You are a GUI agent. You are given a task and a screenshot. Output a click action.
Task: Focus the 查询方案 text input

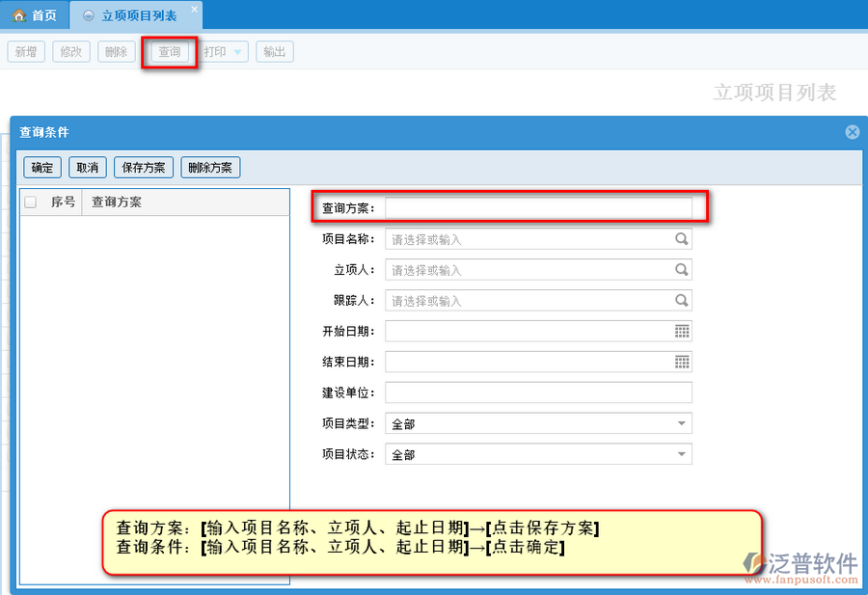click(x=538, y=207)
